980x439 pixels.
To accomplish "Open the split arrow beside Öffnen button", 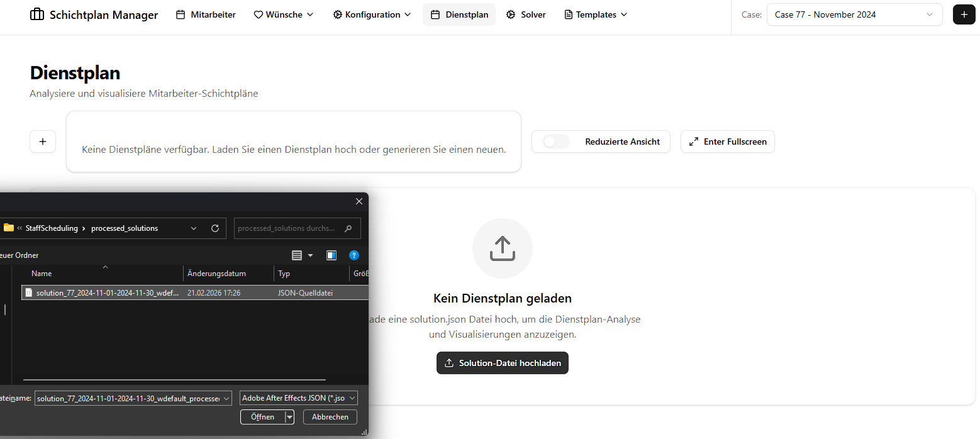I will pos(289,417).
